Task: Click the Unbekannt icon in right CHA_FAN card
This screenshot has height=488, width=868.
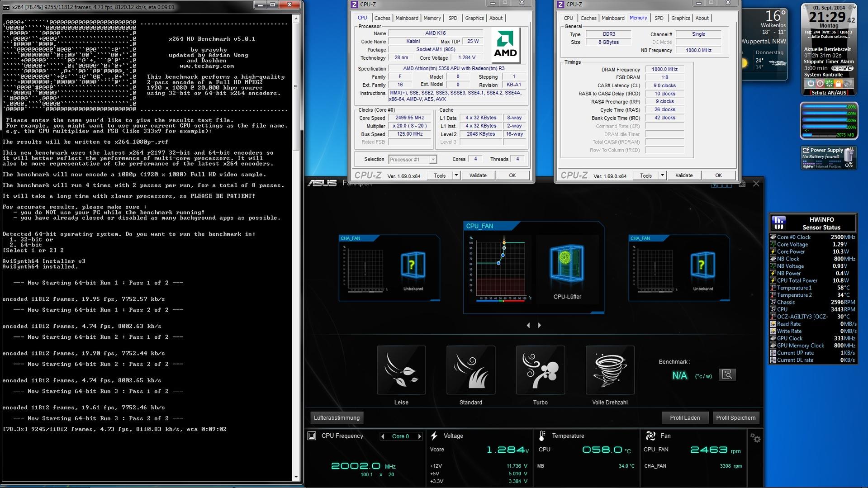Action: point(702,265)
